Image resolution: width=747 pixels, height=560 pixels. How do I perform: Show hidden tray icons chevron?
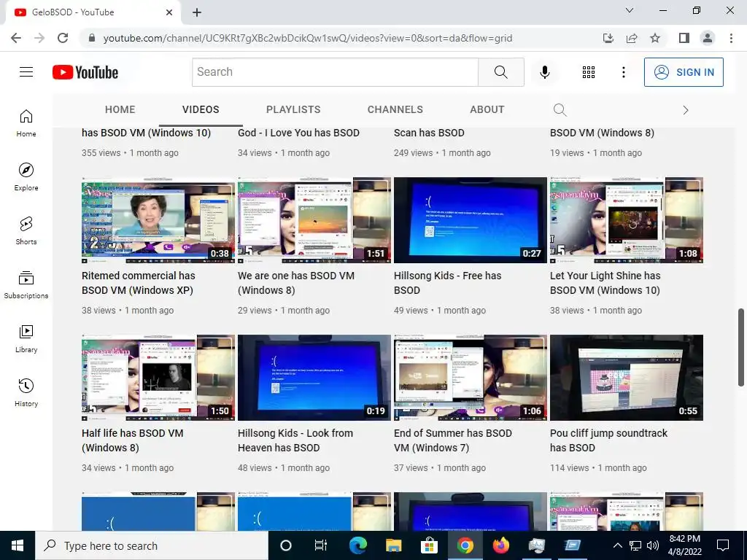point(617,545)
